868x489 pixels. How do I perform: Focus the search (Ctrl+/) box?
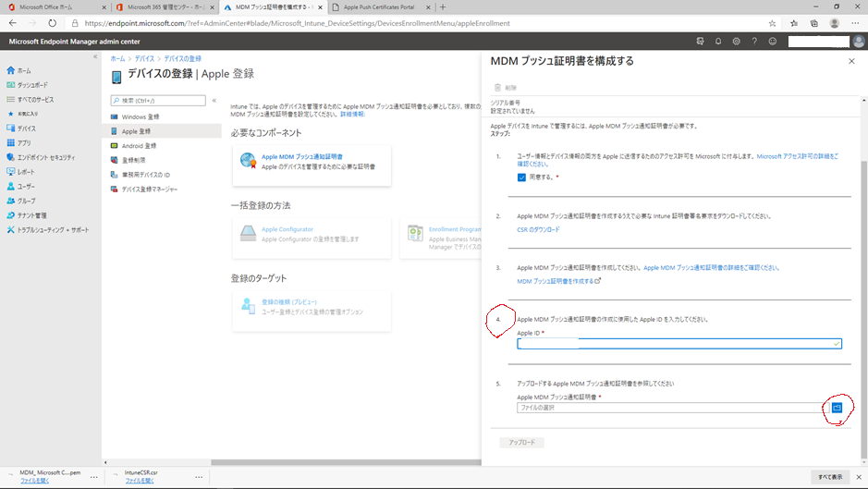coord(158,100)
